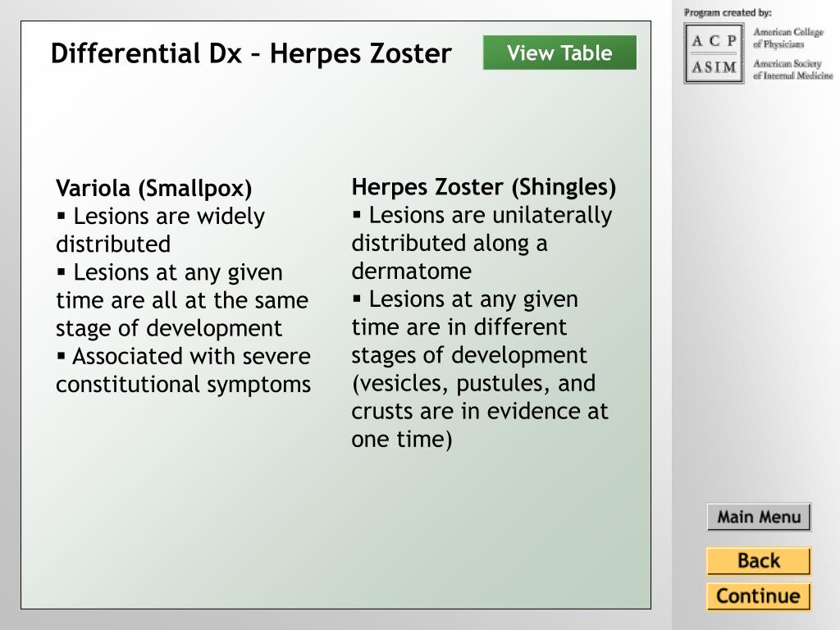Viewport: 840px width, 630px height.
Task: Click American Society of Internal Medicine text
Action: click(793, 70)
